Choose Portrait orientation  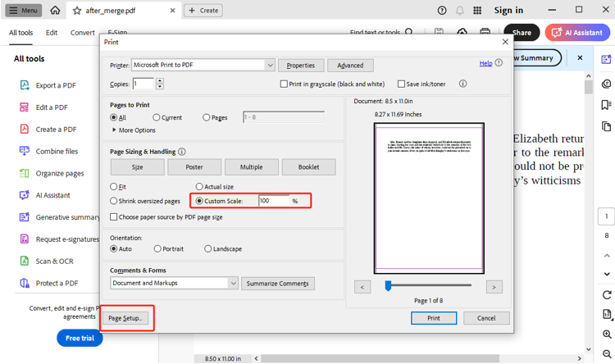[x=157, y=248]
